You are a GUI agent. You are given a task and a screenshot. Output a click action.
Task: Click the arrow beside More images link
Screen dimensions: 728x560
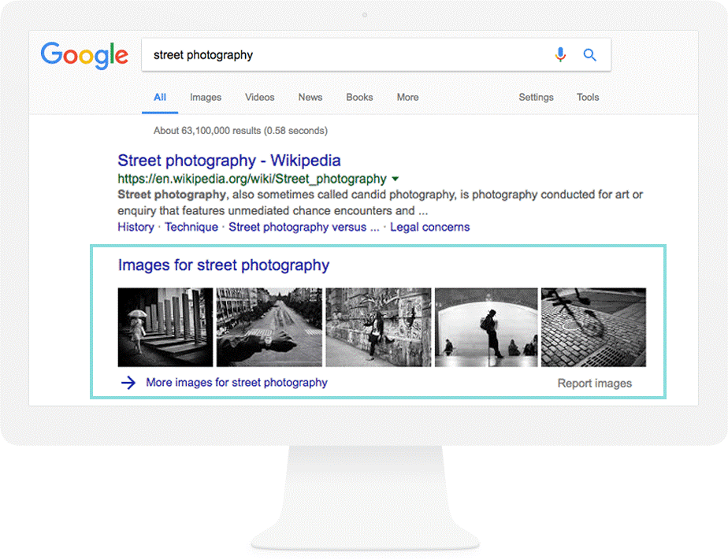(x=128, y=383)
